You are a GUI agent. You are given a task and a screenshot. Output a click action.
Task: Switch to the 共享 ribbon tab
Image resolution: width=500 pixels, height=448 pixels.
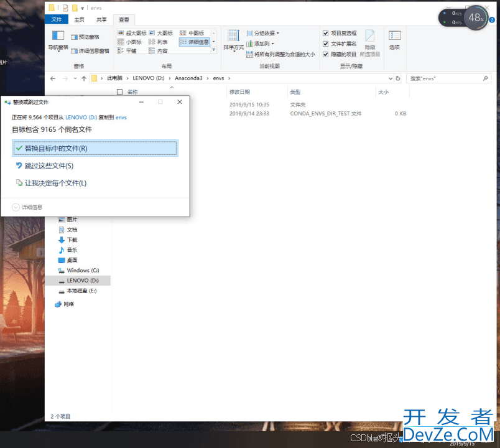point(101,19)
